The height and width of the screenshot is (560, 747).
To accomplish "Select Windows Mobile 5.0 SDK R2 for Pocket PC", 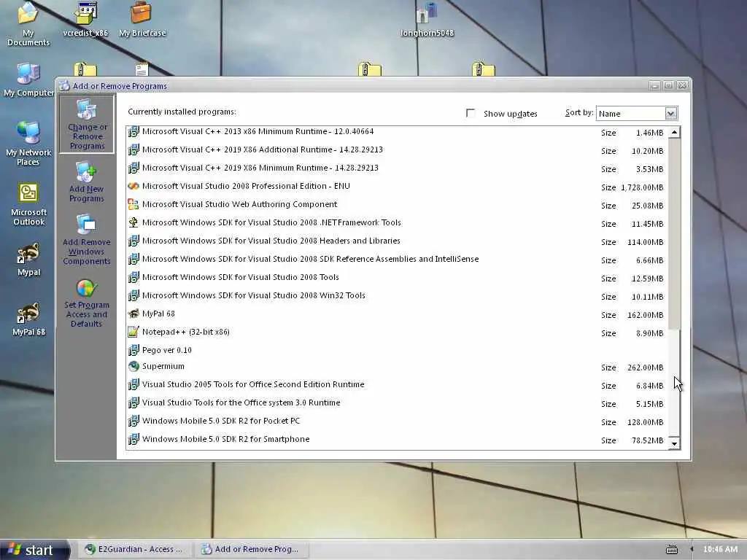I will [x=396, y=421].
